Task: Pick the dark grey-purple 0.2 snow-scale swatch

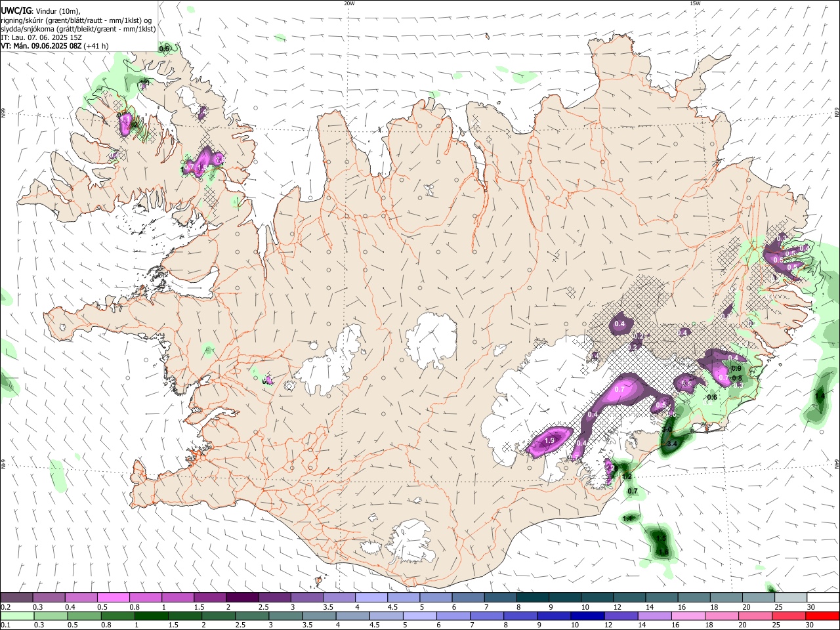Action: pos(16,597)
